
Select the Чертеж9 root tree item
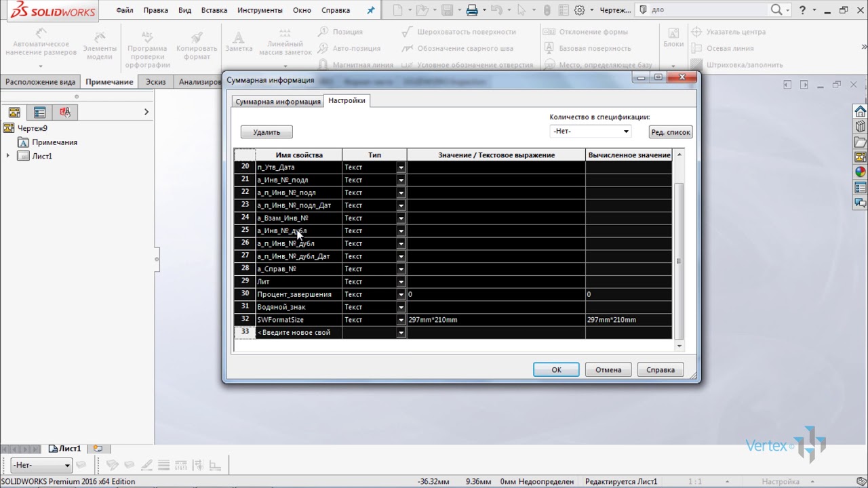[32, 128]
